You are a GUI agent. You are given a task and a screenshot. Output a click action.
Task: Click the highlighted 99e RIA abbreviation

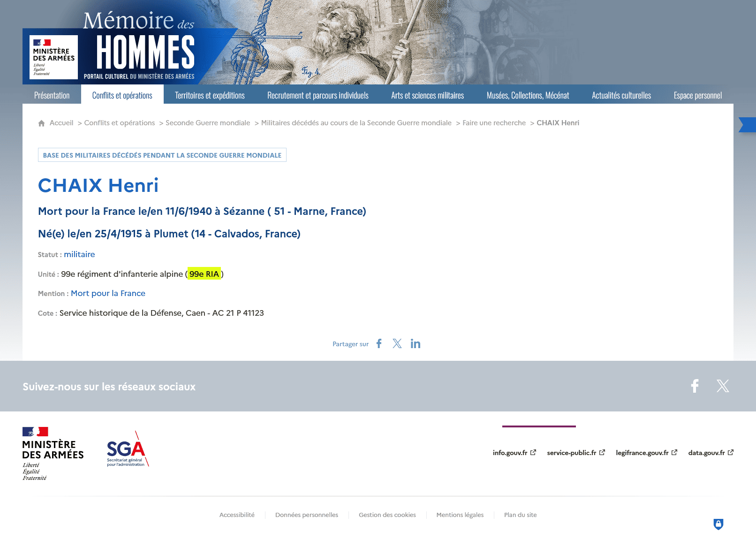tap(204, 274)
